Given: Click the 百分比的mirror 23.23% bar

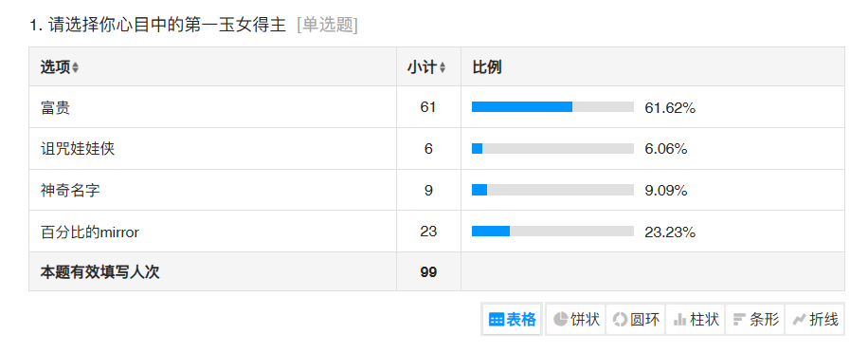Looking at the screenshot, I should [552, 232].
